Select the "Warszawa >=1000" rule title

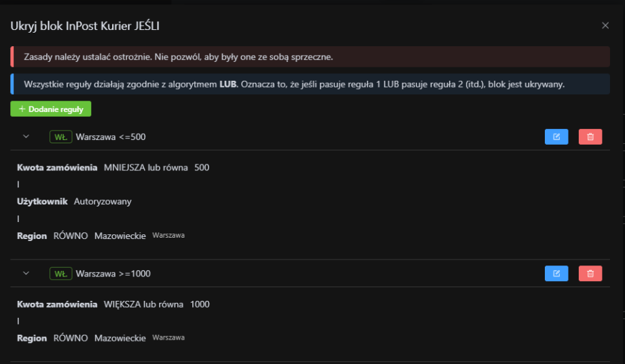pos(113,274)
